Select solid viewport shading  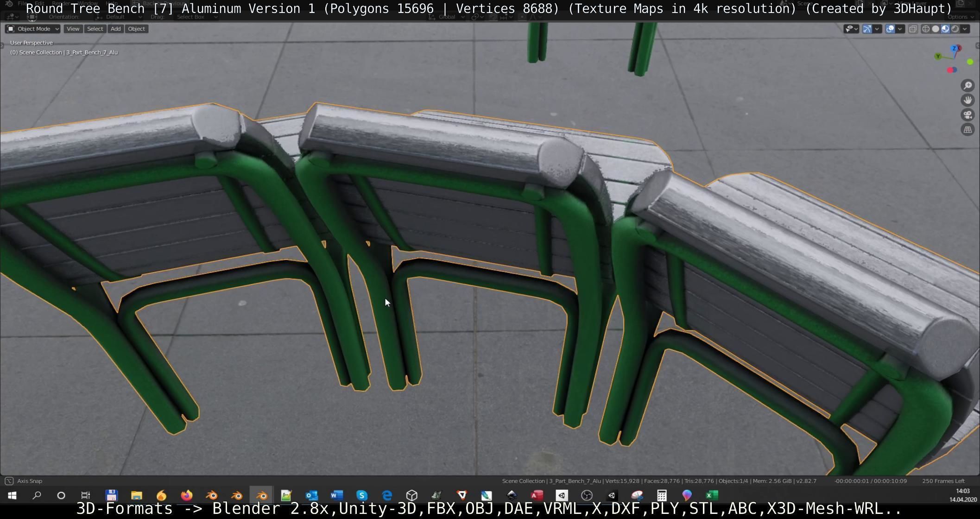pos(936,29)
